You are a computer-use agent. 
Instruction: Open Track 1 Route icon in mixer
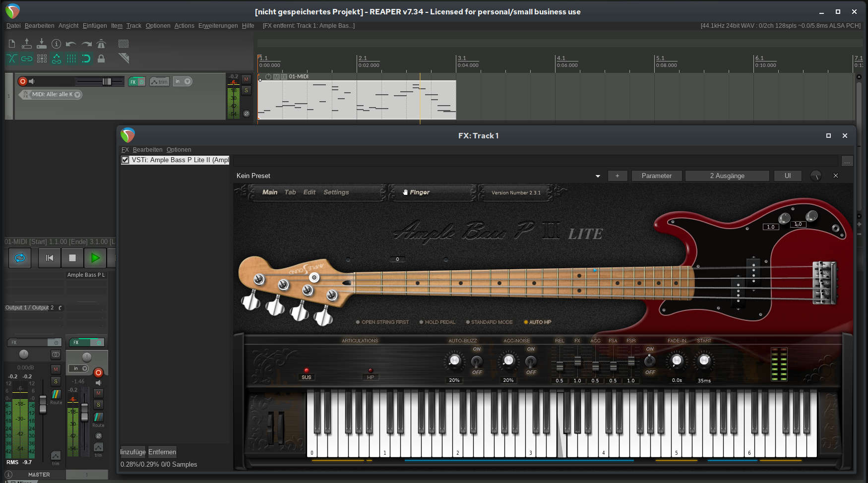(x=98, y=417)
